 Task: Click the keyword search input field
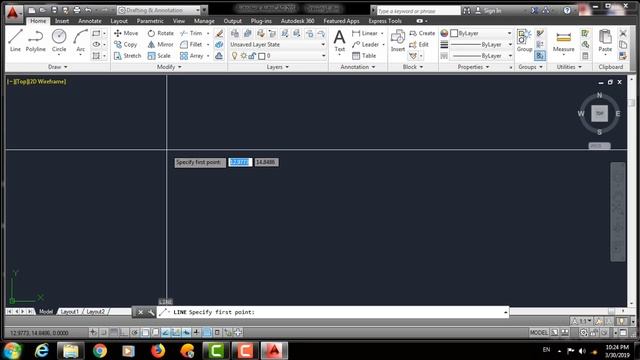(x=418, y=11)
